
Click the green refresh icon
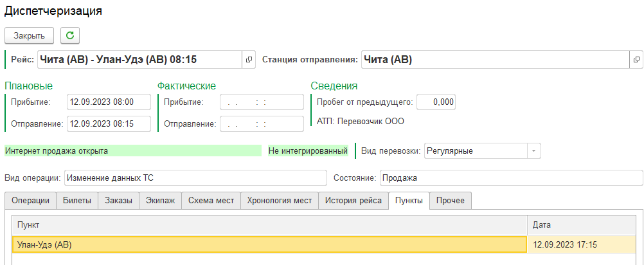(x=70, y=35)
